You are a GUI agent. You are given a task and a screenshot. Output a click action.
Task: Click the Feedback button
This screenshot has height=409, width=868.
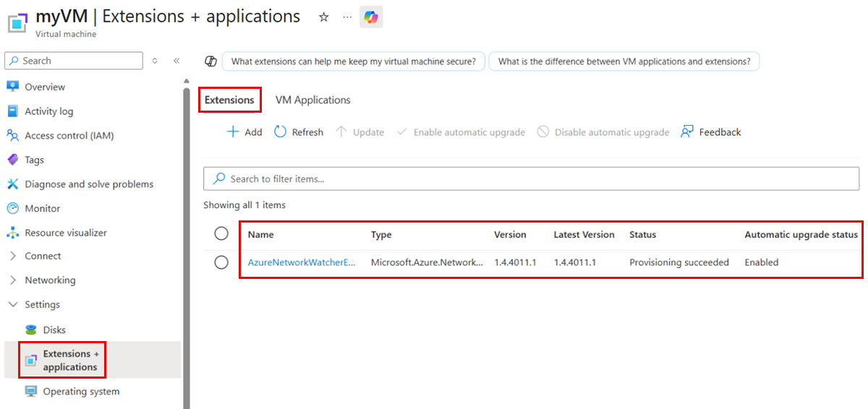point(711,132)
